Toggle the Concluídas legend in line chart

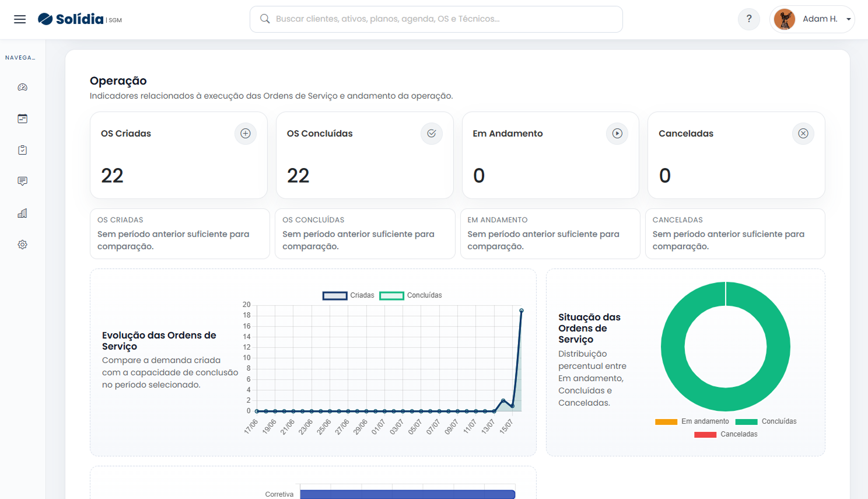tap(411, 295)
